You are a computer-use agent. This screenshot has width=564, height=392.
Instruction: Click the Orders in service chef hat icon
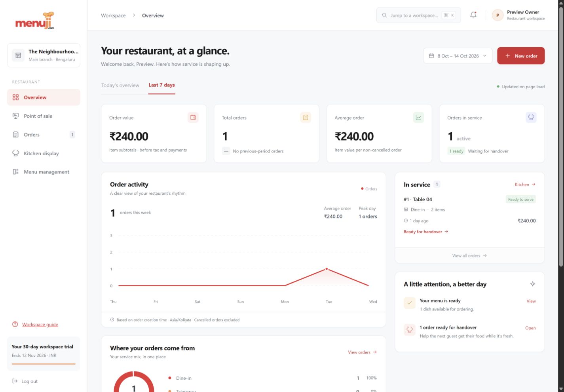531,117
